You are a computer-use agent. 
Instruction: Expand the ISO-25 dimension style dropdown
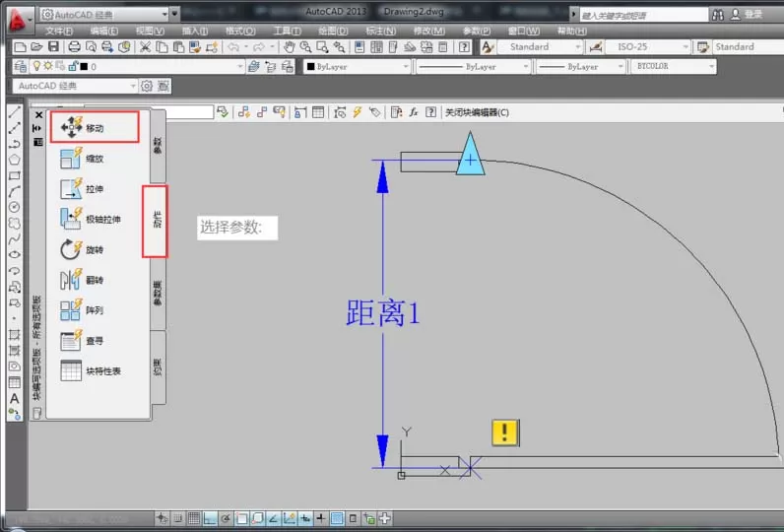coord(685,47)
